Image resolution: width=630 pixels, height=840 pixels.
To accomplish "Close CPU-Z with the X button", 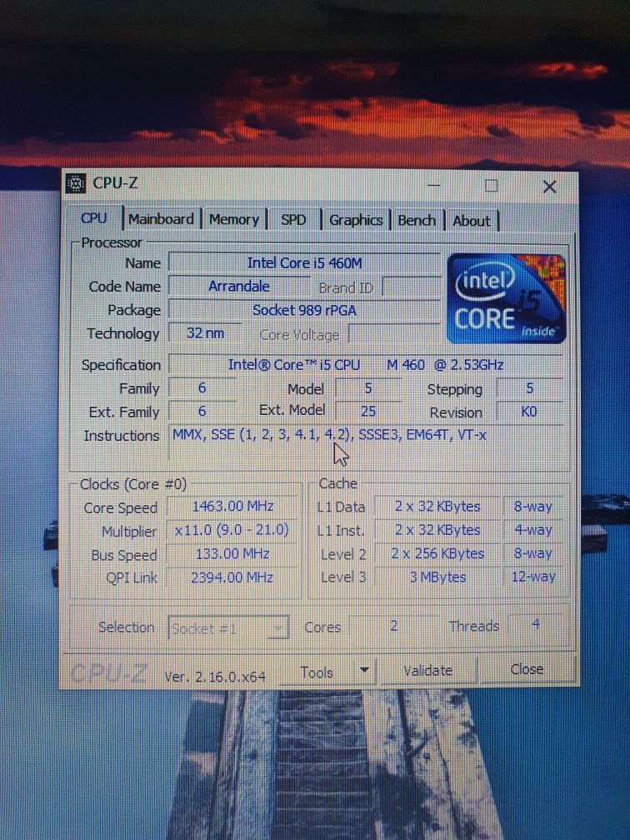I will tap(549, 187).
